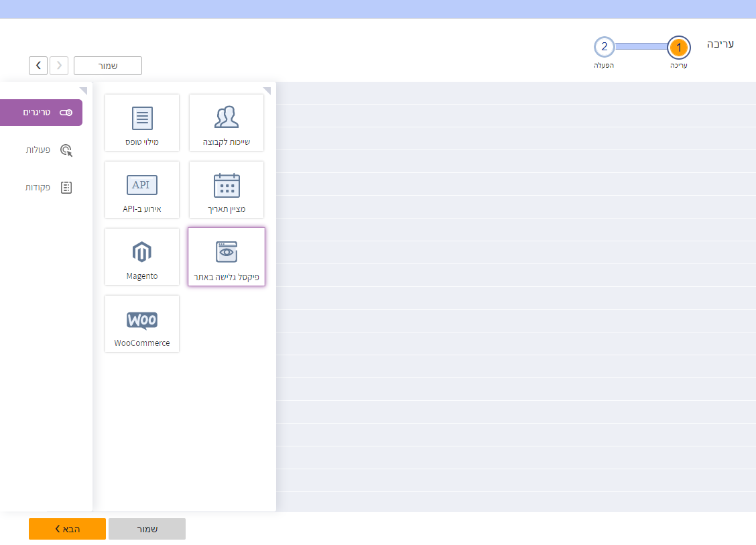Go to step 1 עריכה circle
This screenshot has height=545, width=756.
pos(679,48)
